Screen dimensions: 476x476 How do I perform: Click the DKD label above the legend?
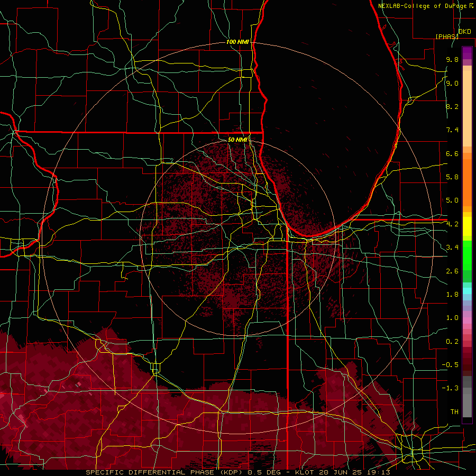pos(465,32)
